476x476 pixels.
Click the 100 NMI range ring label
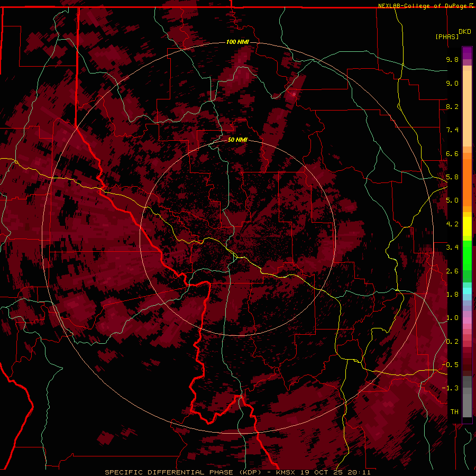237,42
